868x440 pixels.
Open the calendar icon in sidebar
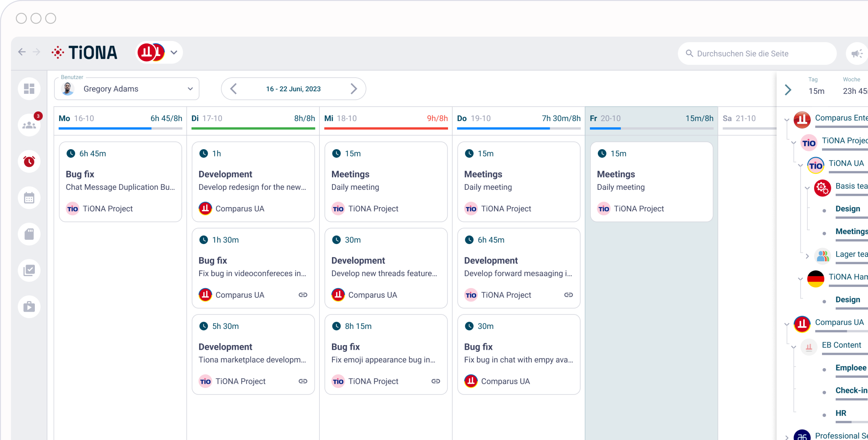(29, 198)
